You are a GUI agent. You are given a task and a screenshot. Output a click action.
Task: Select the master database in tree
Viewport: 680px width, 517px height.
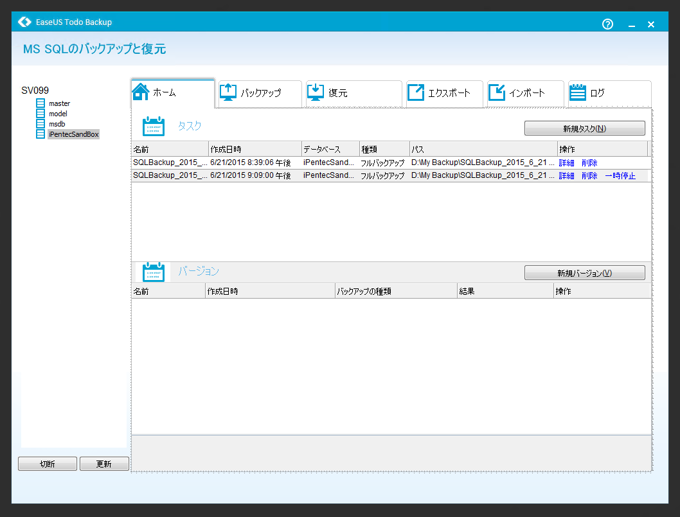click(x=59, y=103)
